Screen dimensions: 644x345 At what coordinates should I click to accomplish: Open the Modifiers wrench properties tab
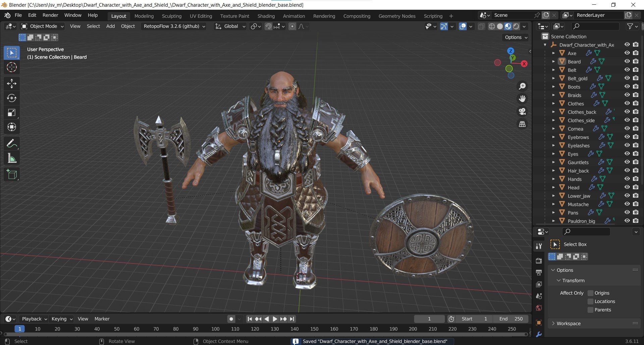coord(539,335)
